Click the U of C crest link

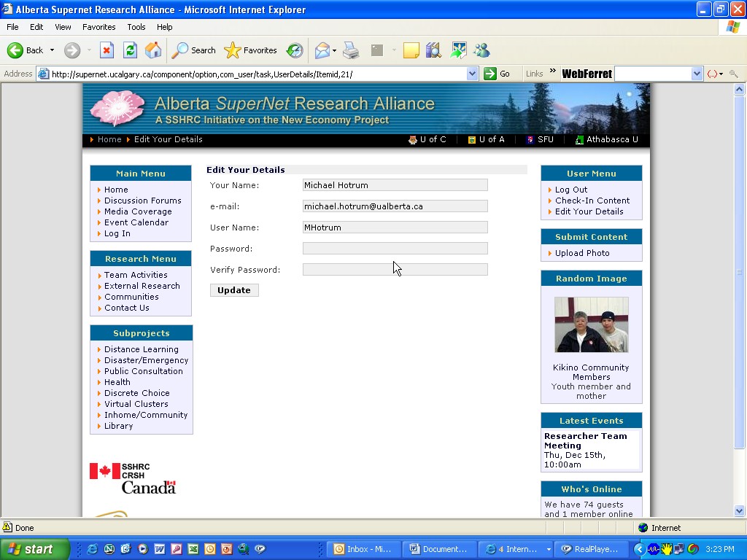pyautogui.click(x=413, y=139)
